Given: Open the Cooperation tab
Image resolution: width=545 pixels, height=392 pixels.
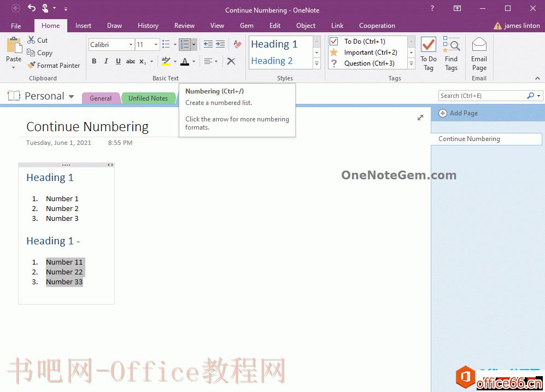Looking at the screenshot, I should point(377,25).
